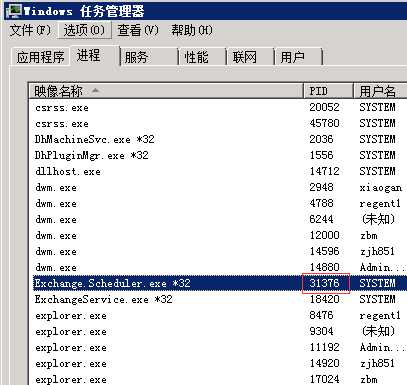Viewport: 407px width, 385px height.
Task: Switch to the 用户 tab
Action: [x=299, y=57]
